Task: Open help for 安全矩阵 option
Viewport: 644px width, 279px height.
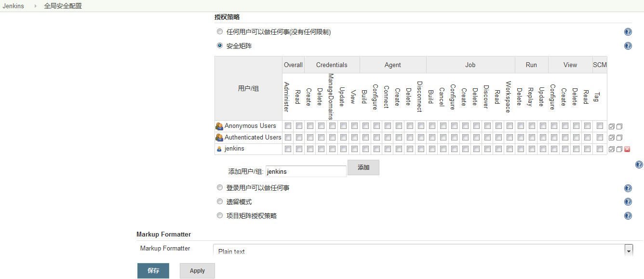Action: tap(628, 46)
